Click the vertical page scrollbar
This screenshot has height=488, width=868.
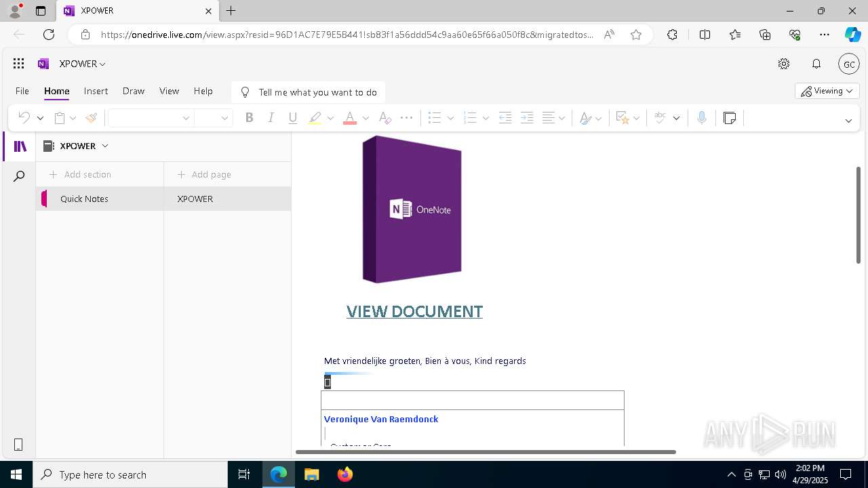[859, 215]
